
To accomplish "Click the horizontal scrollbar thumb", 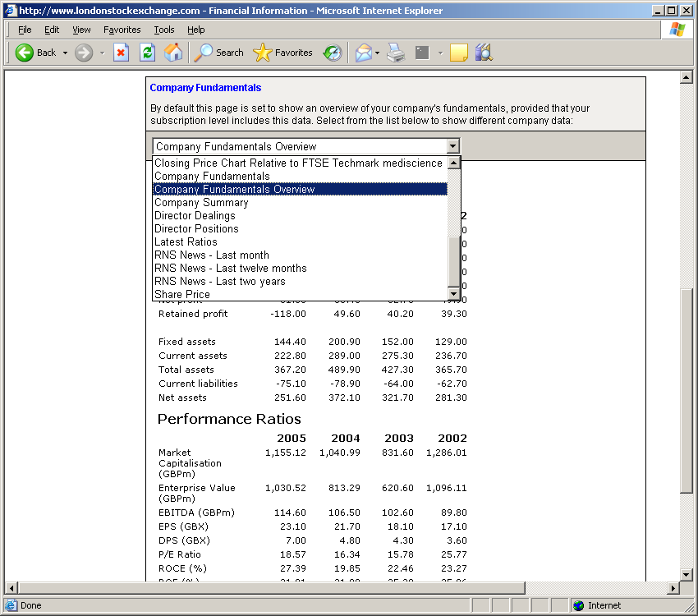I will tap(272, 588).
